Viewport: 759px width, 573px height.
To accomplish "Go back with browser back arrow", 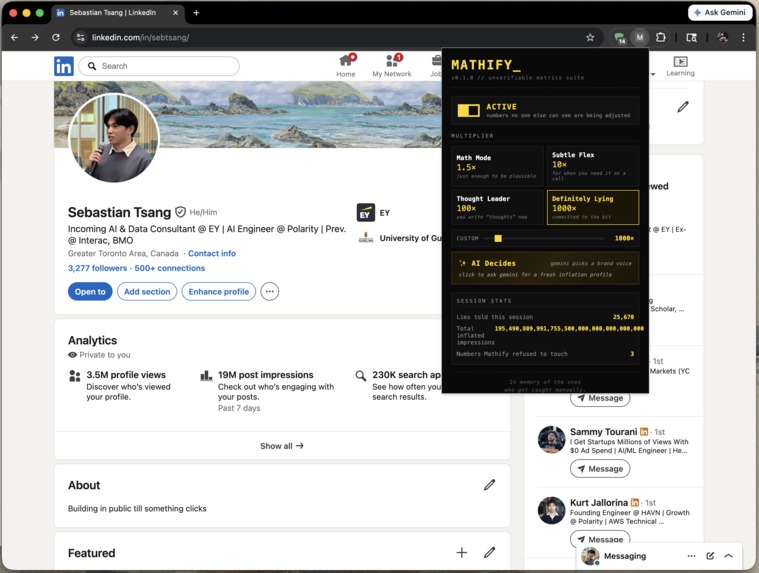I will (x=15, y=37).
